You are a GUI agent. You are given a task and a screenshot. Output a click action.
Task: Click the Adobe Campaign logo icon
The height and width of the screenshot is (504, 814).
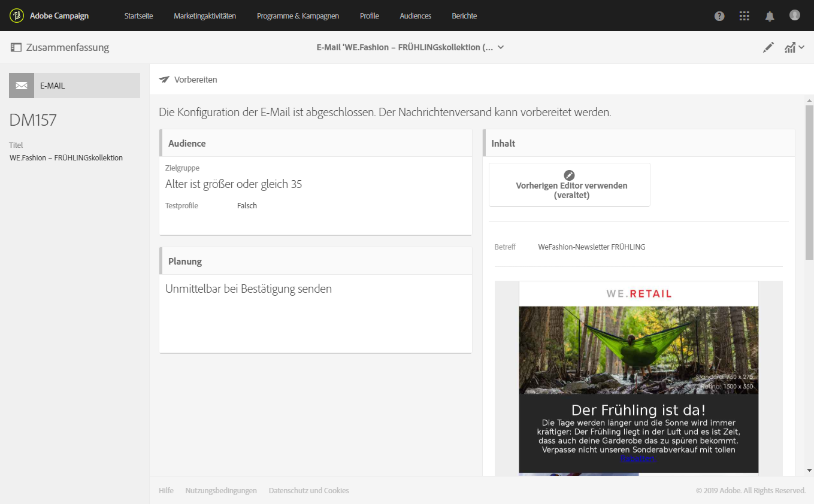17,16
